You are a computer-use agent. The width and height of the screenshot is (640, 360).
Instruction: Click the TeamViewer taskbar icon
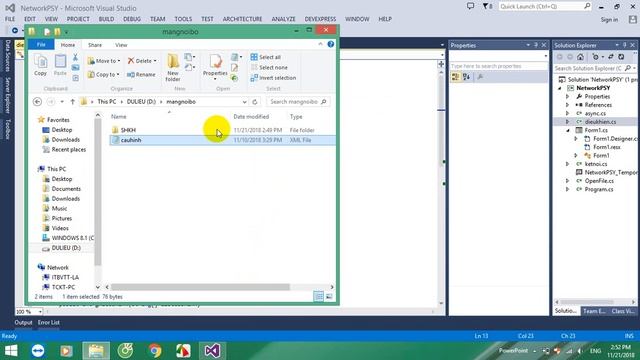tap(38, 351)
